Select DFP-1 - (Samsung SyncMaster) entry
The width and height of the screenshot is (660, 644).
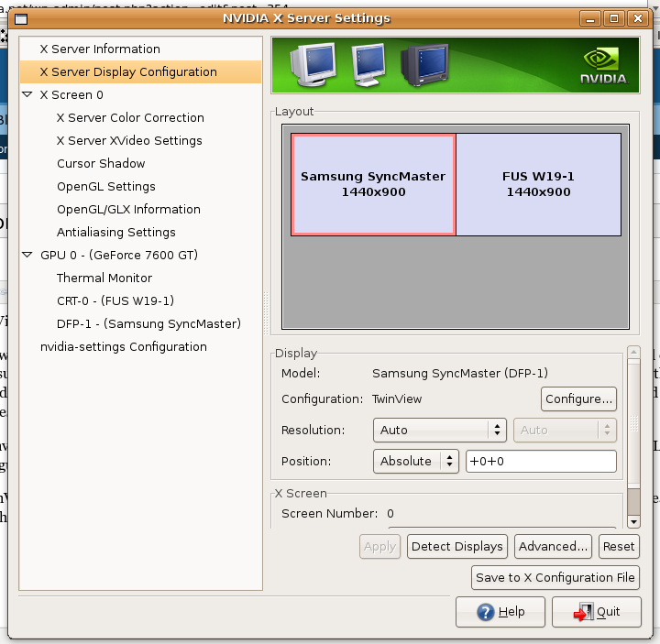click(148, 324)
